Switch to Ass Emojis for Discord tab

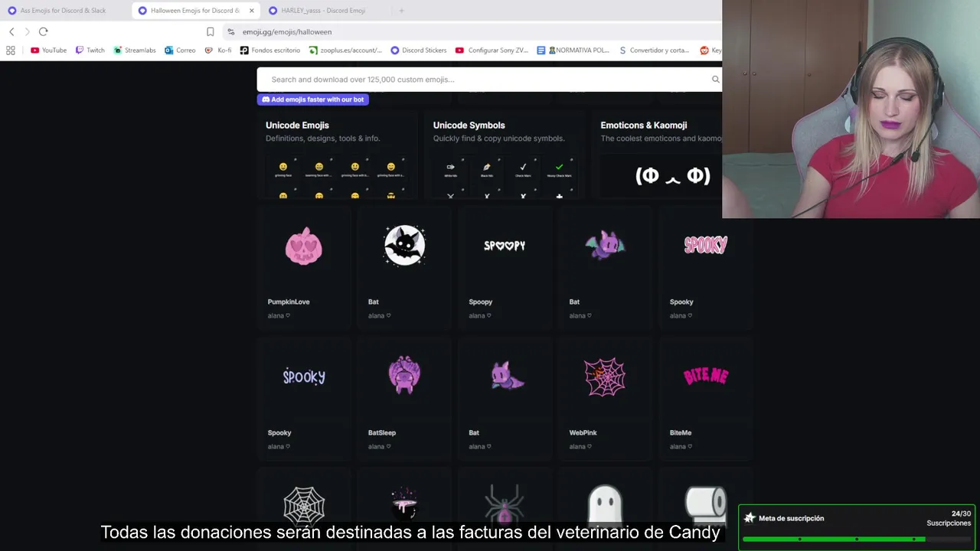(63, 11)
